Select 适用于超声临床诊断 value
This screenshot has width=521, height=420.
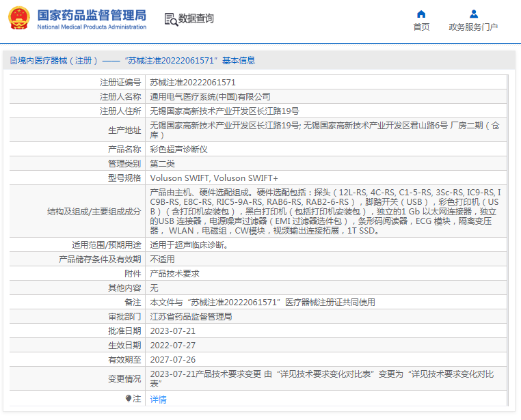coord(189,245)
